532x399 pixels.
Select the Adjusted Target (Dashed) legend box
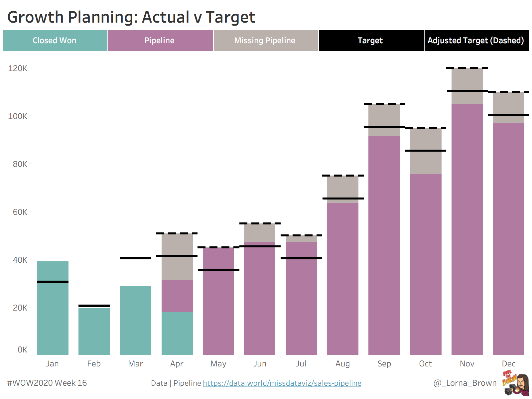point(476,41)
